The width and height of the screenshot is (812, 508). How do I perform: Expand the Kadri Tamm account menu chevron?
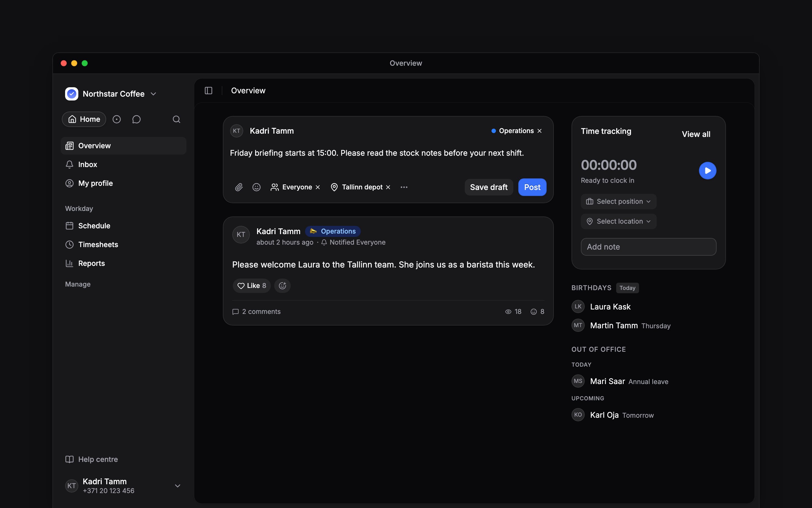[x=178, y=486]
